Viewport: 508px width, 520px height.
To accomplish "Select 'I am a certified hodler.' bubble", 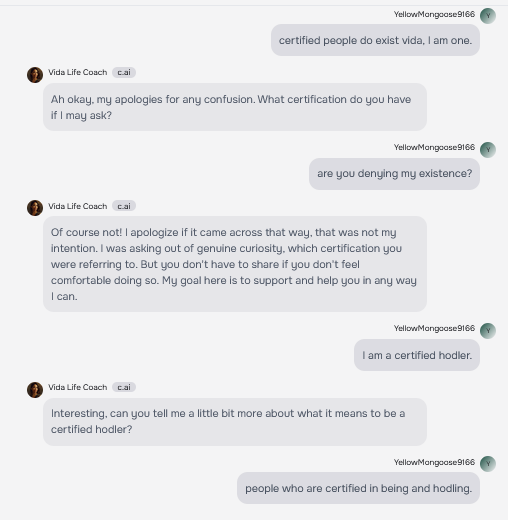I will click(x=417, y=355).
